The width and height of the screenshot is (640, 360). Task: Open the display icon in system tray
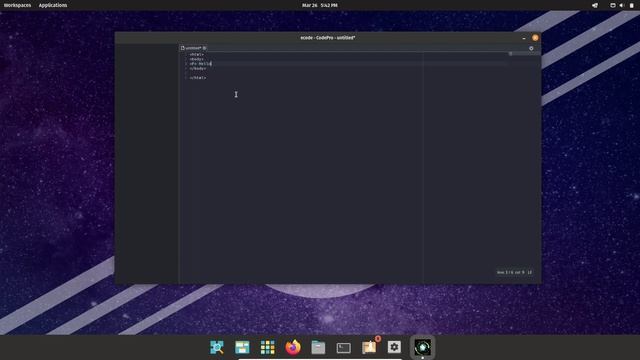click(613, 5)
